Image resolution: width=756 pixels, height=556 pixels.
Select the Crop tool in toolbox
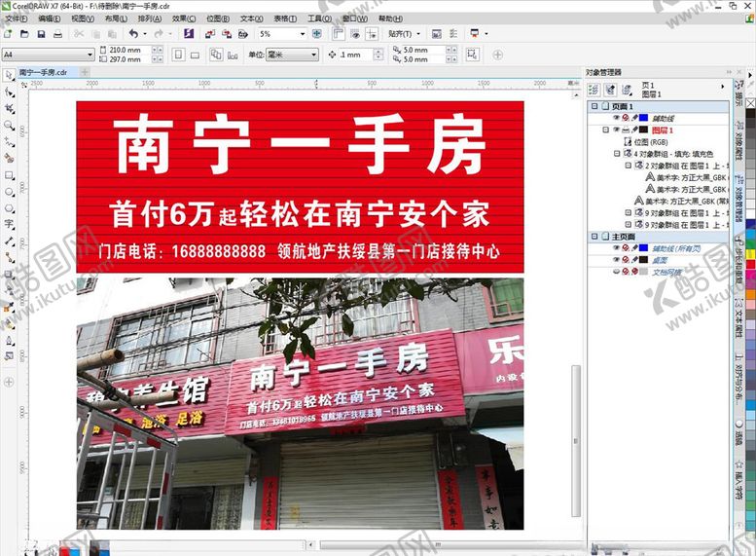point(9,109)
